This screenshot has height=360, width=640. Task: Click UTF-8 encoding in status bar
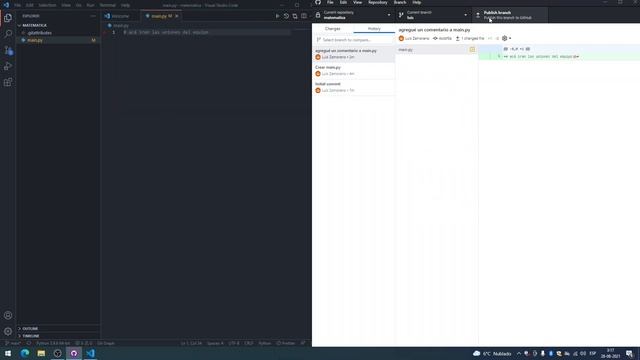234,343
